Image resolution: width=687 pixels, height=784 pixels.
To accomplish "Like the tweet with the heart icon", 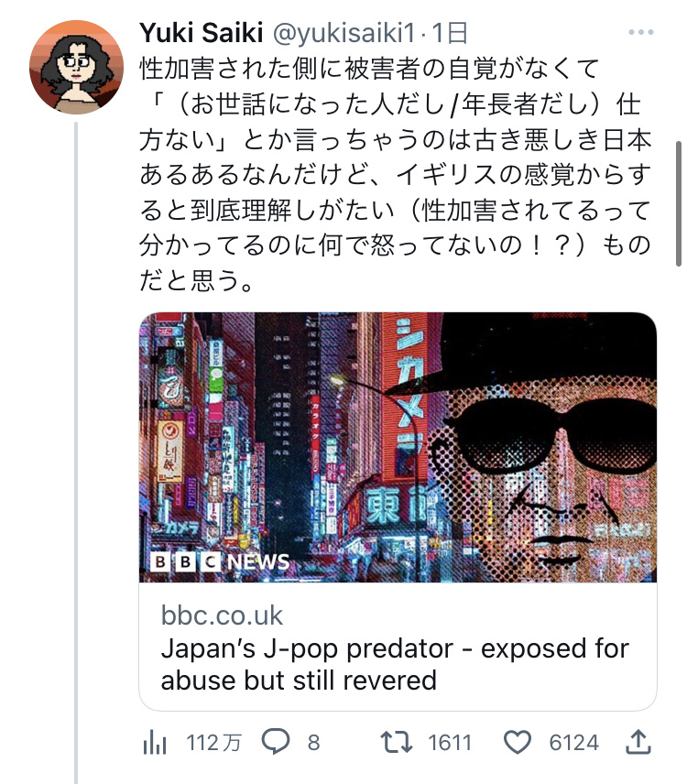I will tap(517, 742).
